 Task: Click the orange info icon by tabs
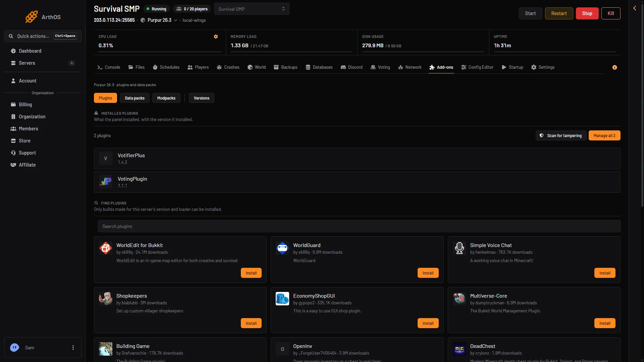(614, 67)
